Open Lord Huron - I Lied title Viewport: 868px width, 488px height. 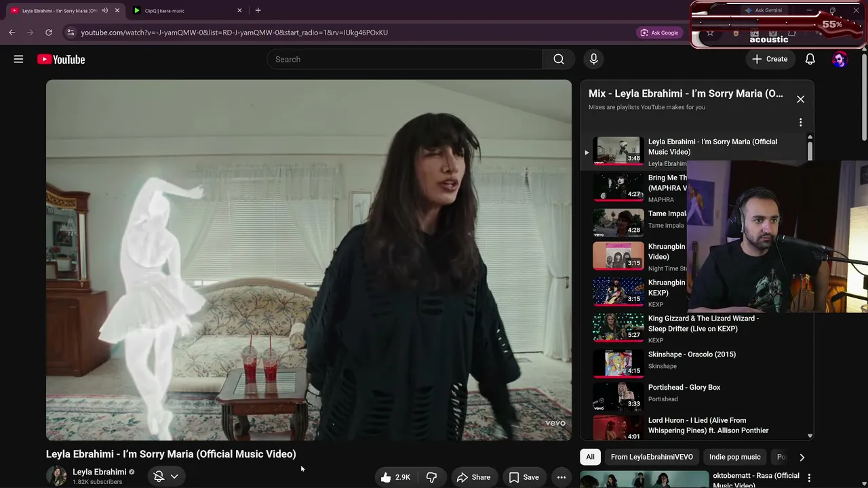(x=708, y=425)
